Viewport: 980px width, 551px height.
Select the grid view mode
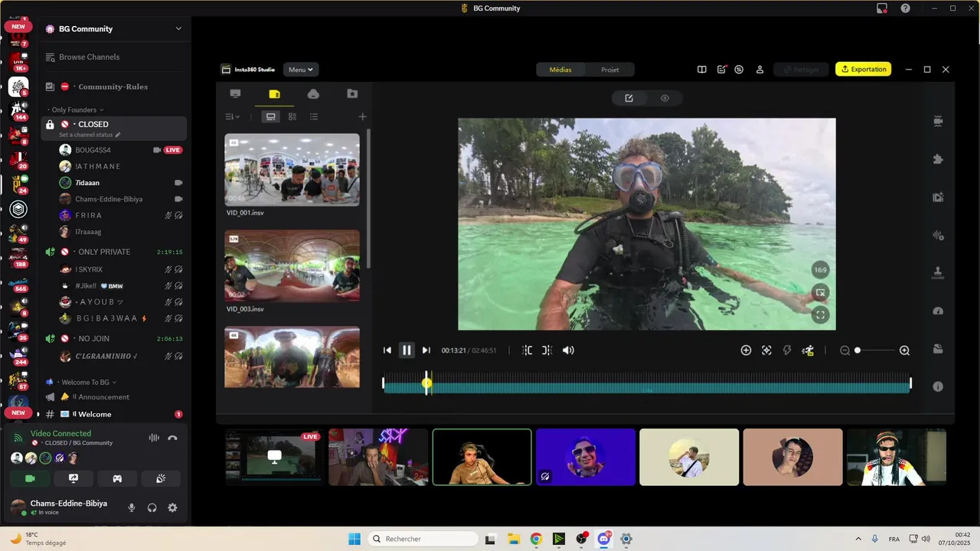coord(292,117)
